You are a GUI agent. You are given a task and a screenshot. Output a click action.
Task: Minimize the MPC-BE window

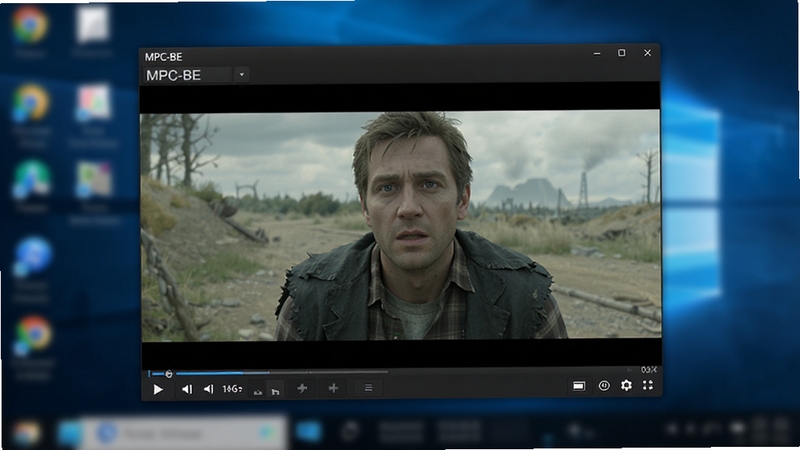coord(597,53)
